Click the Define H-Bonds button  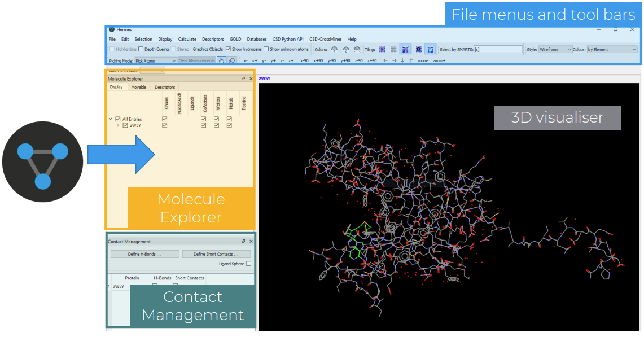point(144,254)
